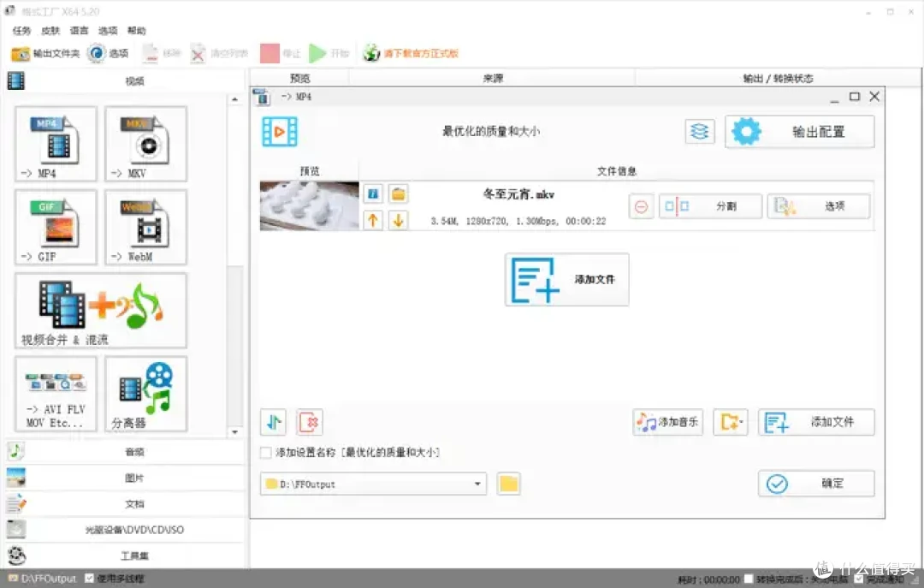Click the sort-order arrows icon at the dialog's bottom left

(x=274, y=422)
